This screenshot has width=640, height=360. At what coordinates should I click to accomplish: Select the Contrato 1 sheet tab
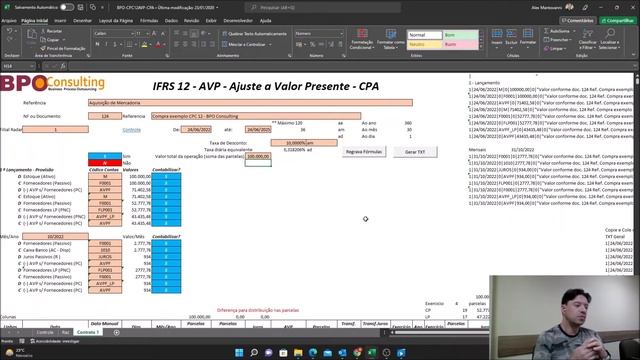coord(88,332)
